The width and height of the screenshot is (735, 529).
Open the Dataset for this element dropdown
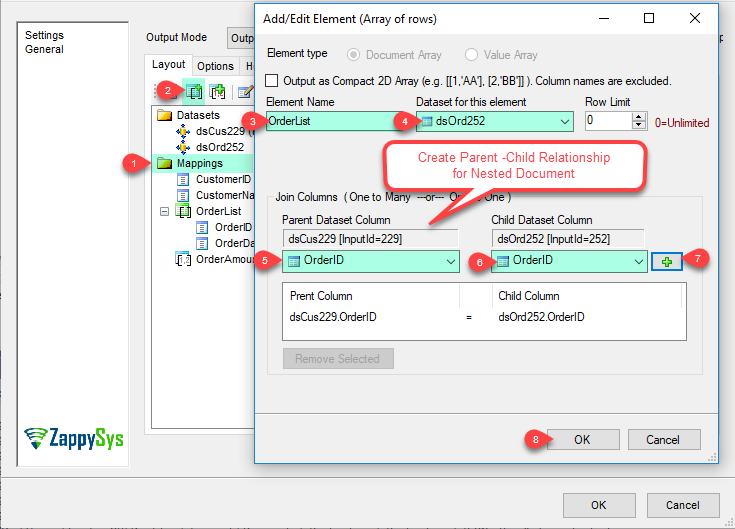(x=495, y=121)
